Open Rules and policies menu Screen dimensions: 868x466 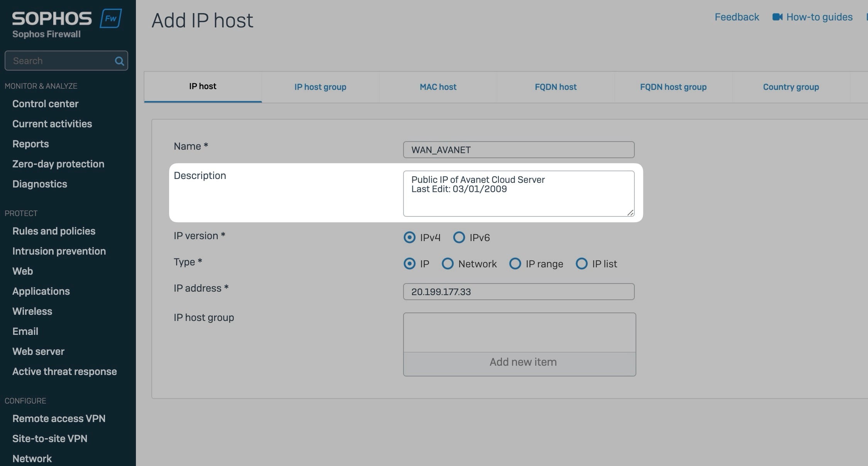(x=54, y=231)
